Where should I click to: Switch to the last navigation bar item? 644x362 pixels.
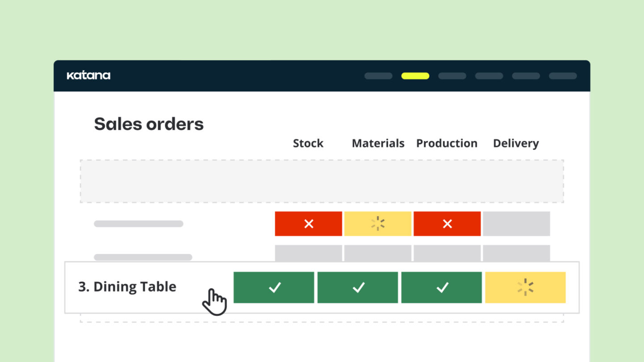tap(563, 76)
